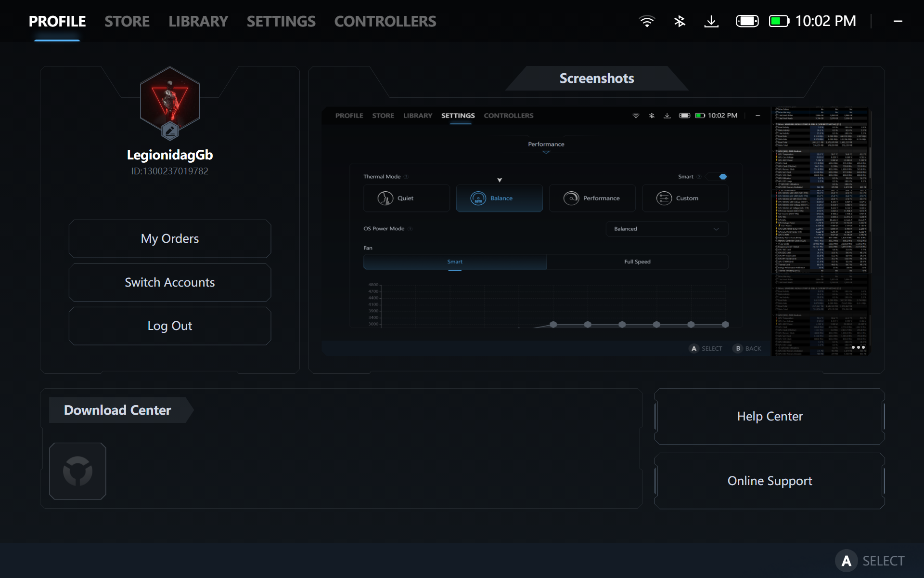Minimize the Legion Space window
Screen dimensions: 924x578
(898, 21)
